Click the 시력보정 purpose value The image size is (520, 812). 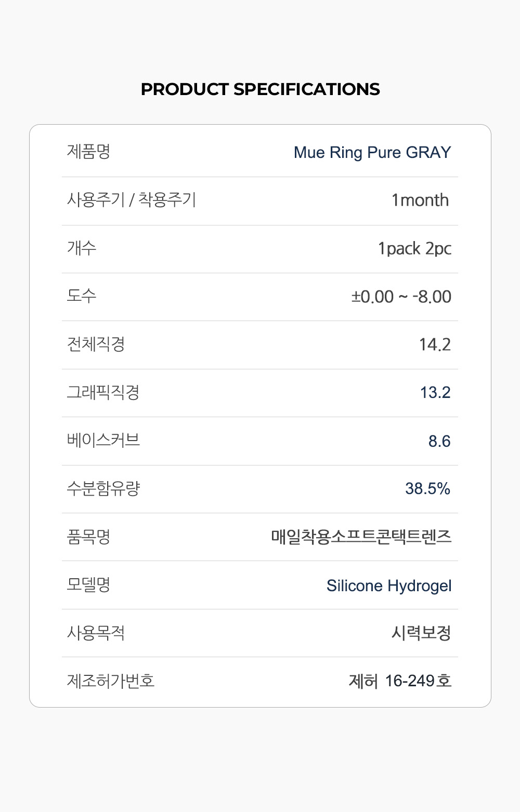(421, 633)
